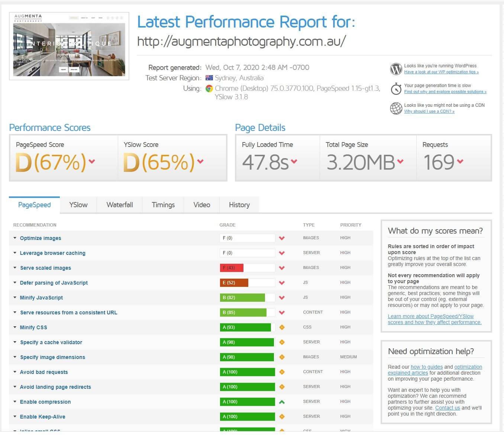Screen dimensions: 504x439
Task: Click the E (52) grade bar for Defer parsing
Action: [x=247, y=283]
